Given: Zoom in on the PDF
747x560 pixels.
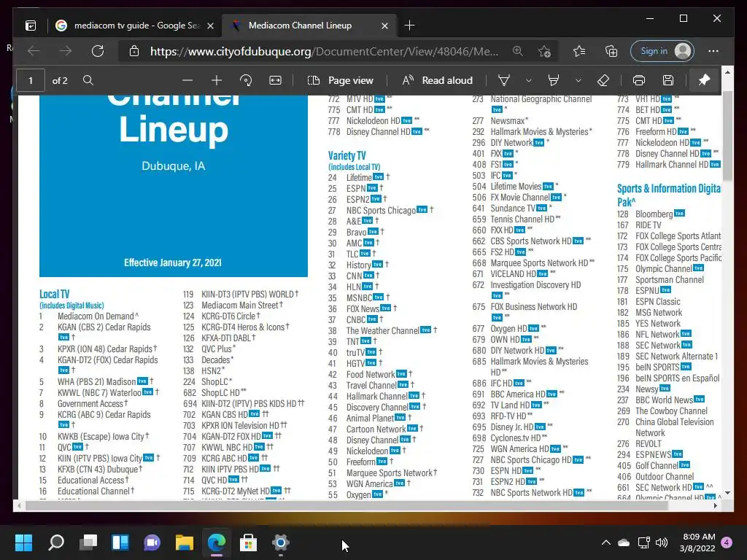Looking at the screenshot, I should pos(217,80).
